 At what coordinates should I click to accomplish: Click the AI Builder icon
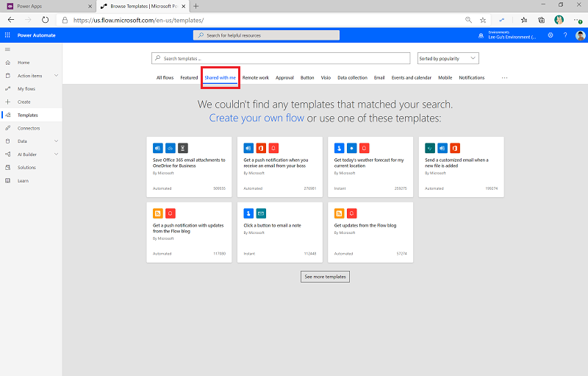(x=8, y=155)
